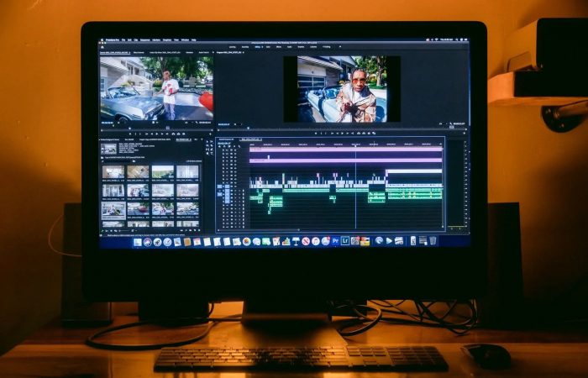Toggle Project writable lock icon in Project panel

pyautogui.click(x=102, y=230)
